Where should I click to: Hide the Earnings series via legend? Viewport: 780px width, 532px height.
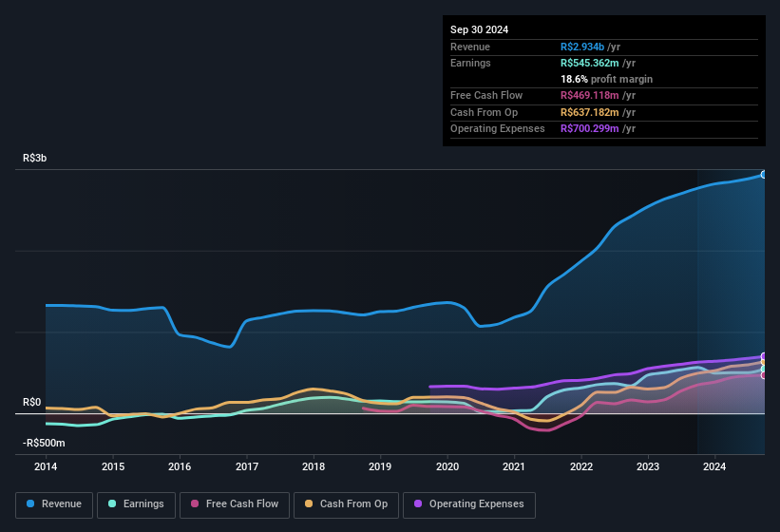pyautogui.click(x=135, y=503)
